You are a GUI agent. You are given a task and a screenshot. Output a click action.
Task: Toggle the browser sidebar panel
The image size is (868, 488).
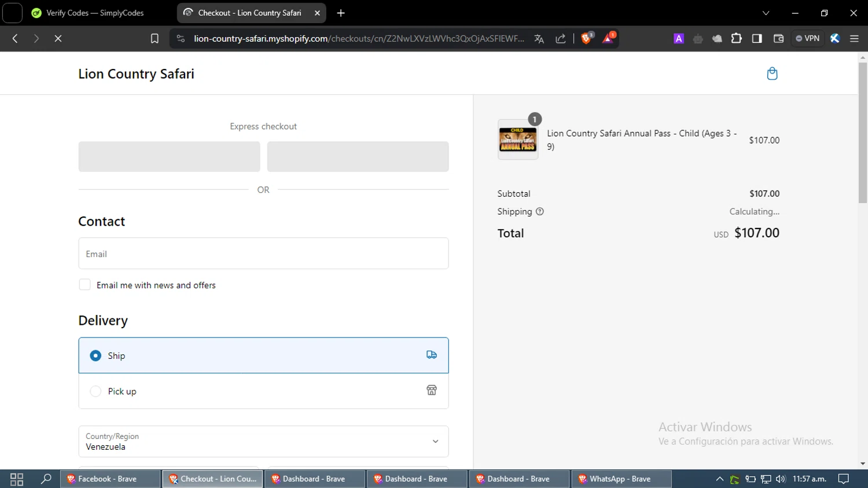point(757,39)
